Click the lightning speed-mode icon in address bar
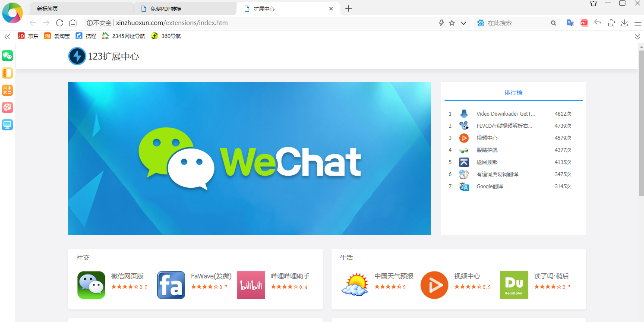This screenshot has height=322, width=644. tap(441, 23)
